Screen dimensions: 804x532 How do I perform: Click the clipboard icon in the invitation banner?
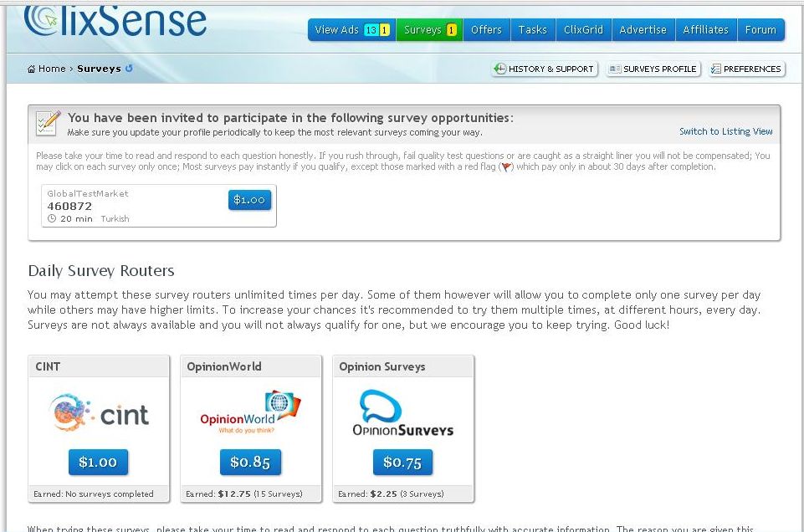48,123
